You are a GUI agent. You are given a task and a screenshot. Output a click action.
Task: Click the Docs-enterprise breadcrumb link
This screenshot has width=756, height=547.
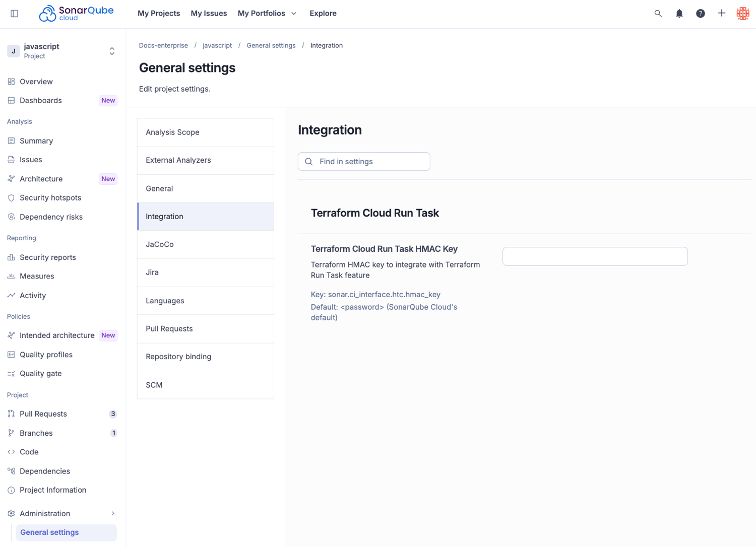click(x=163, y=45)
